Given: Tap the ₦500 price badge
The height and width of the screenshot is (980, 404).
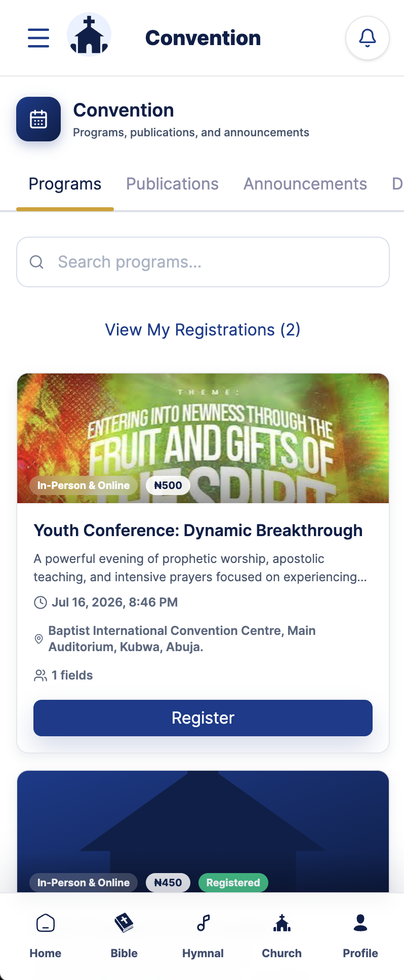Looking at the screenshot, I should pos(168,485).
